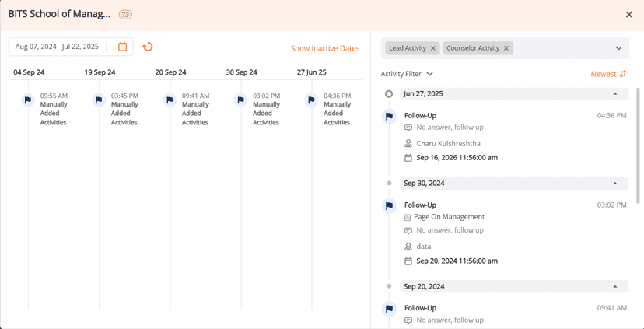Viewport: 644px width, 329px height.
Task: Click the 27 Jun 25 flag marker
Action: (311, 100)
